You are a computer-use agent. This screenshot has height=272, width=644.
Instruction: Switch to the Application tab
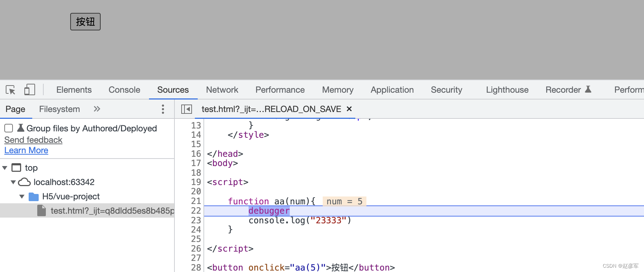click(392, 90)
